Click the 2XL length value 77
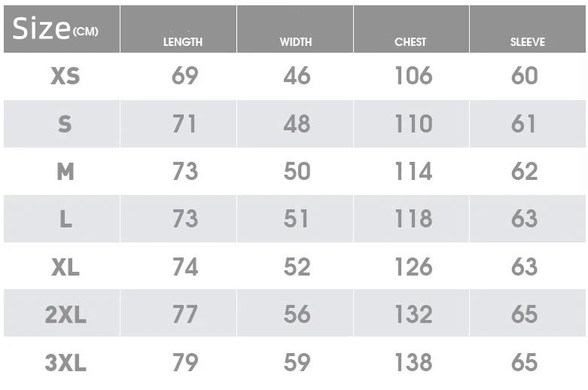Image resolution: width=588 pixels, height=390 pixels. click(x=184, y=315)
